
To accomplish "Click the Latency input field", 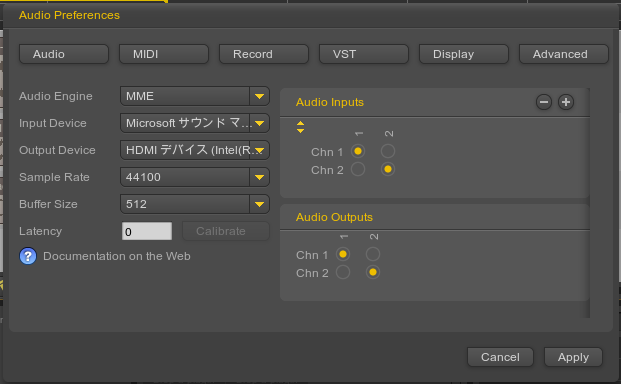I will (147, 231).
